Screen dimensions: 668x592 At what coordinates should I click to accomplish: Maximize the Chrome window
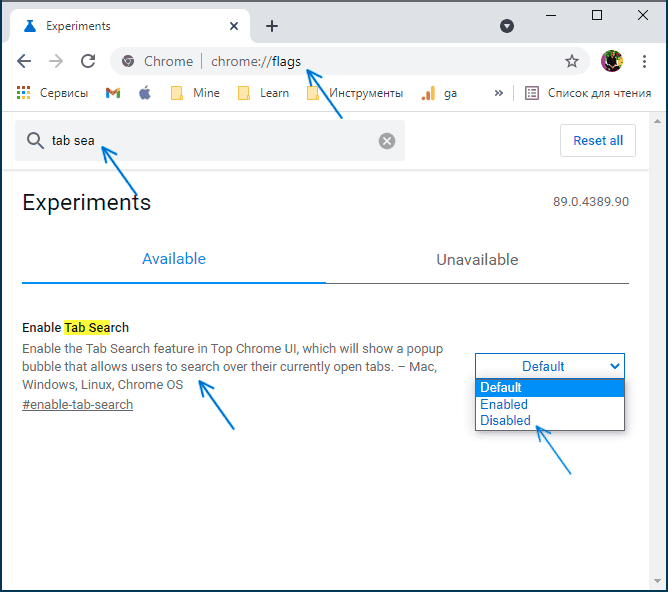click(597, 15)
